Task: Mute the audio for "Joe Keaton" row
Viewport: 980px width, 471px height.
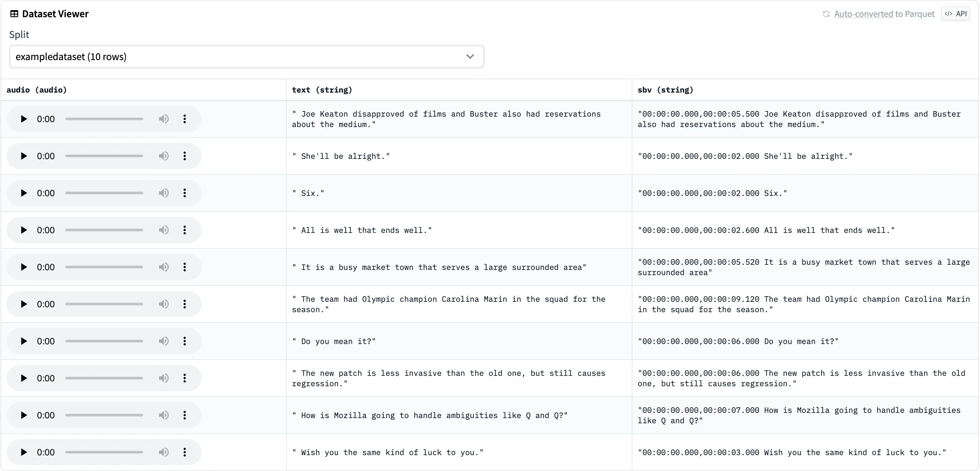Action: tap(164, 119)
